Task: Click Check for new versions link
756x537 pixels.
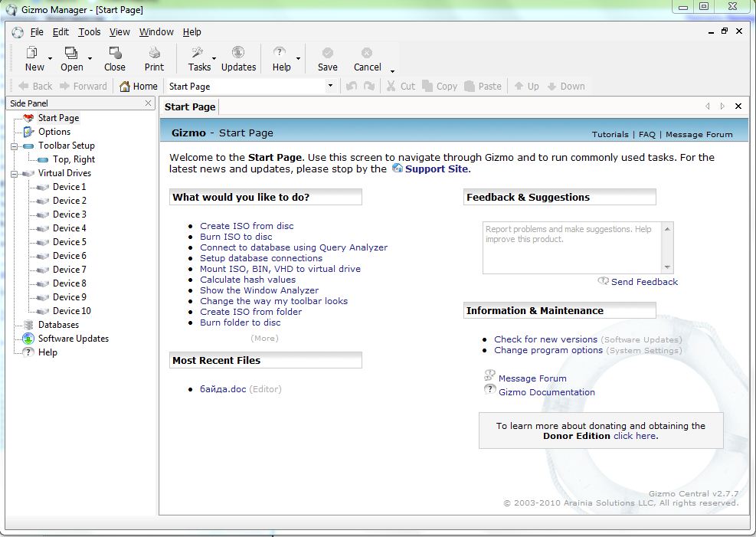Action: click(545, 339)
